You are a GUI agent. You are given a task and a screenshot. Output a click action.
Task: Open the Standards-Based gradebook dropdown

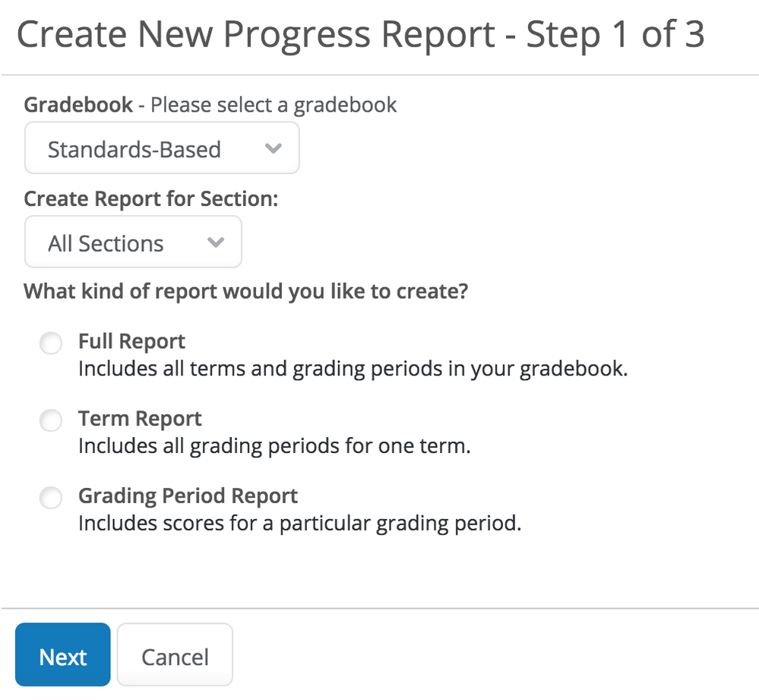(x=161, y=149)
